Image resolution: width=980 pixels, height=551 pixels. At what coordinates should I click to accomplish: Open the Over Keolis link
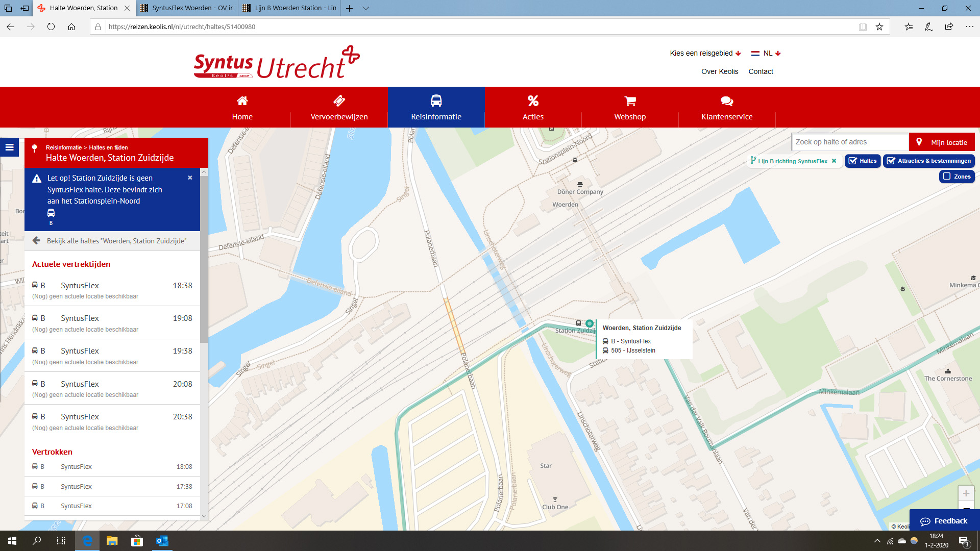pyautogui.click(x=720, y=71)
